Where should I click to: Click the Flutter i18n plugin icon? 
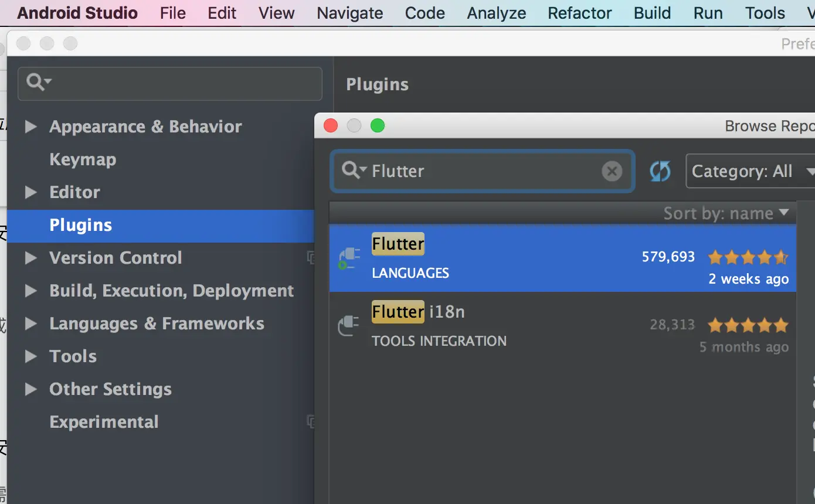click(x=349, y=325)
